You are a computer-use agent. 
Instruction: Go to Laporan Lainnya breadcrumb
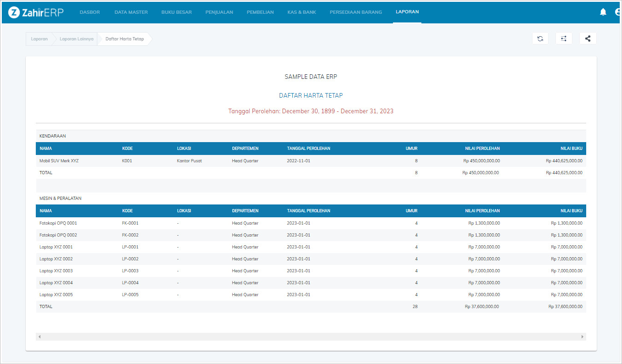tap(76, 39)
